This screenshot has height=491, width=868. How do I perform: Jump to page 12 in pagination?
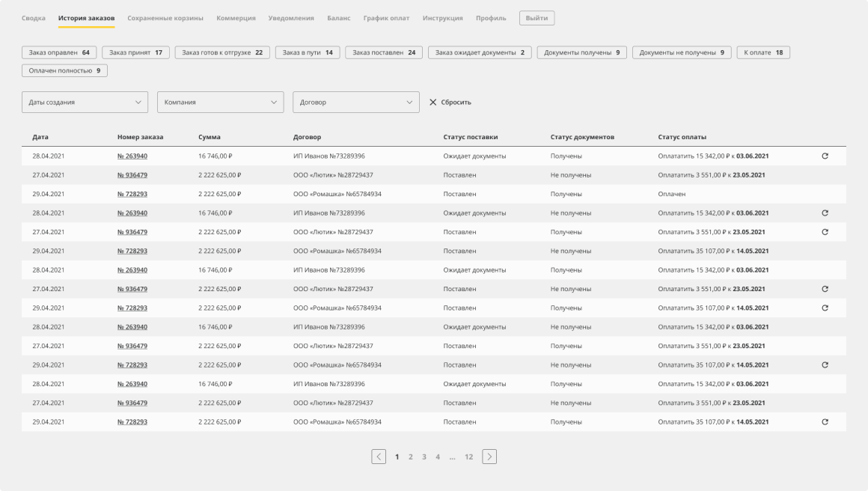click(468, 457)
